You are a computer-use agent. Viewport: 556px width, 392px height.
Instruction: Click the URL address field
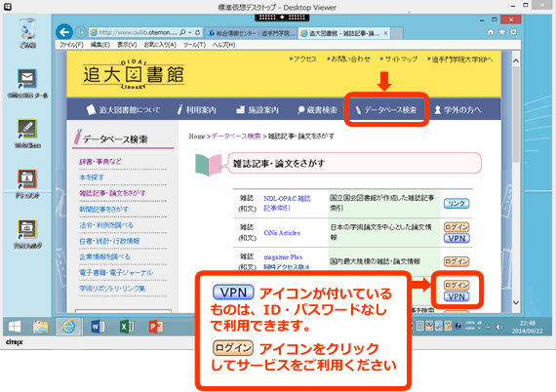138,32
